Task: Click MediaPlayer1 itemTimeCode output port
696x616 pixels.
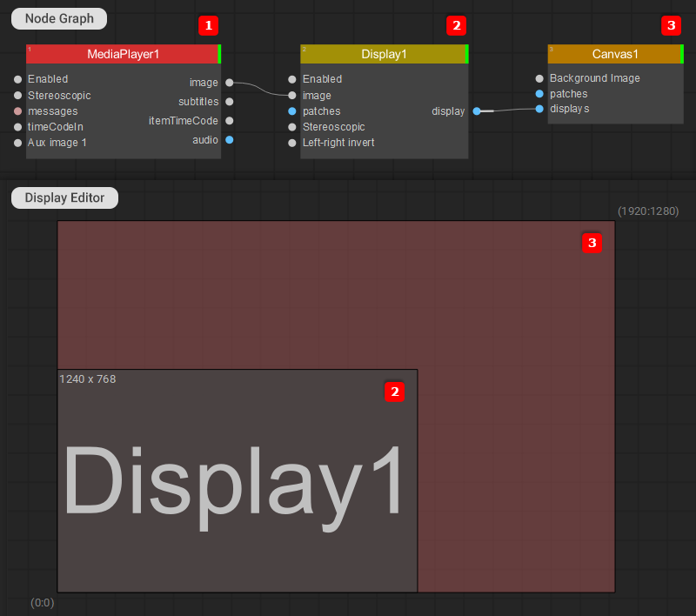Action: point(229,121)
